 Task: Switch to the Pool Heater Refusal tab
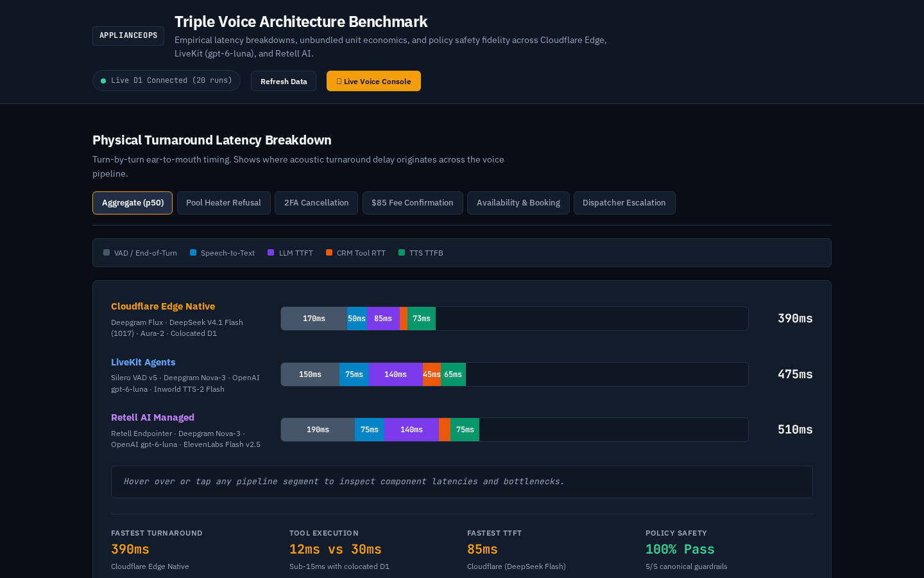pos(223,203)
